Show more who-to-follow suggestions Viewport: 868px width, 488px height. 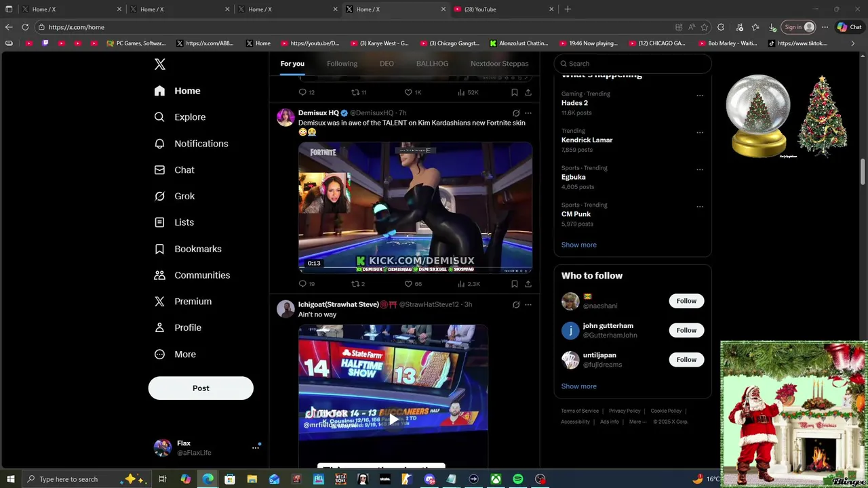pyautogui.click(x=578, y=386)
